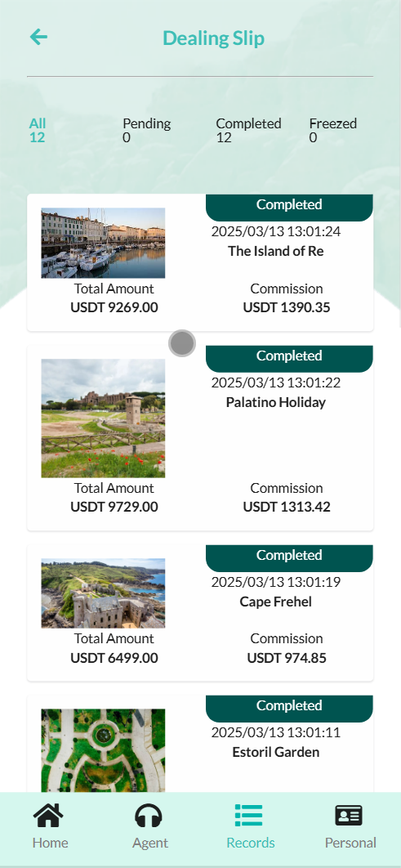The width and height of the screenshot is (401, 868).
Task: Select the Palatino Holiday title
Action: pos(275,402)
